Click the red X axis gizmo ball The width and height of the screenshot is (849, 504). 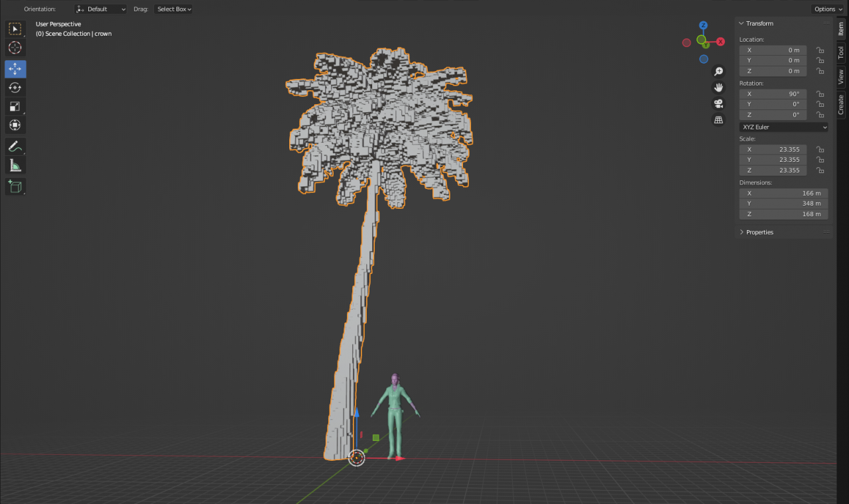point(720,42)
